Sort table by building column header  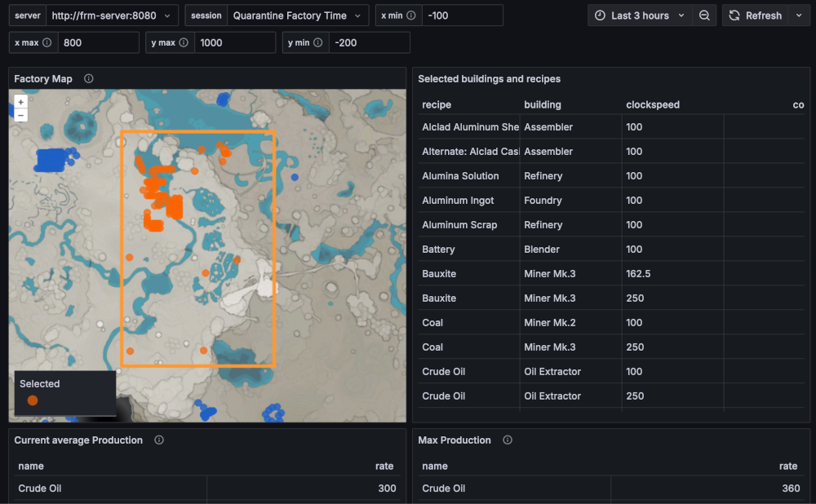(543, 104)
